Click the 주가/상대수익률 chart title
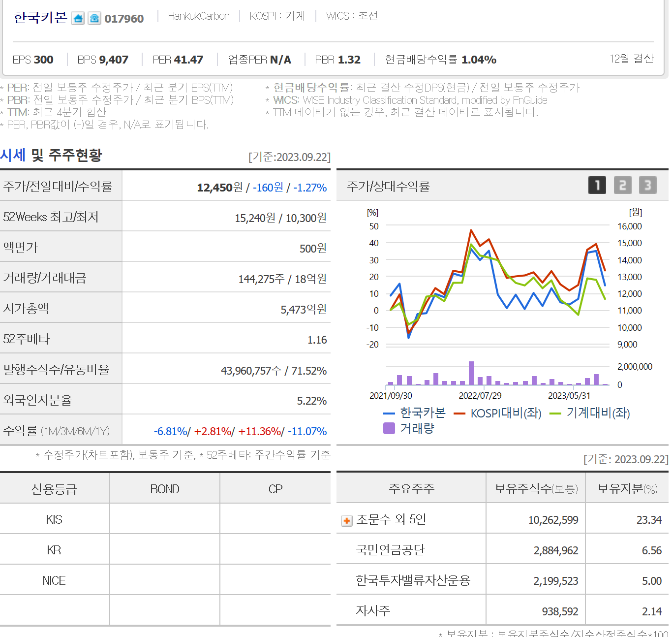The width and height of the screenshot is (672, 637). 388,186
